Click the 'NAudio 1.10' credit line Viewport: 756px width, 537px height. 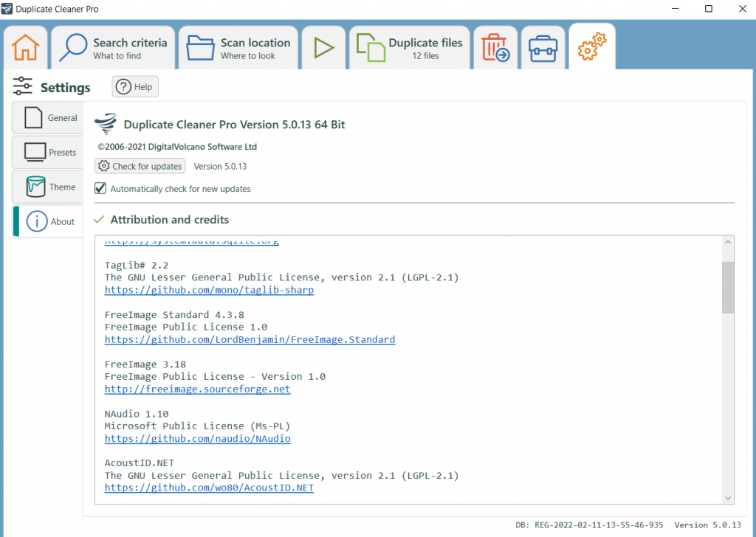137,415
